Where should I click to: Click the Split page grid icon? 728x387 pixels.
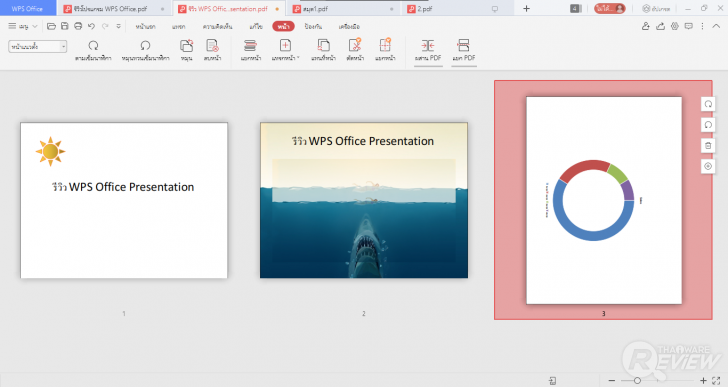click(385, 45)
